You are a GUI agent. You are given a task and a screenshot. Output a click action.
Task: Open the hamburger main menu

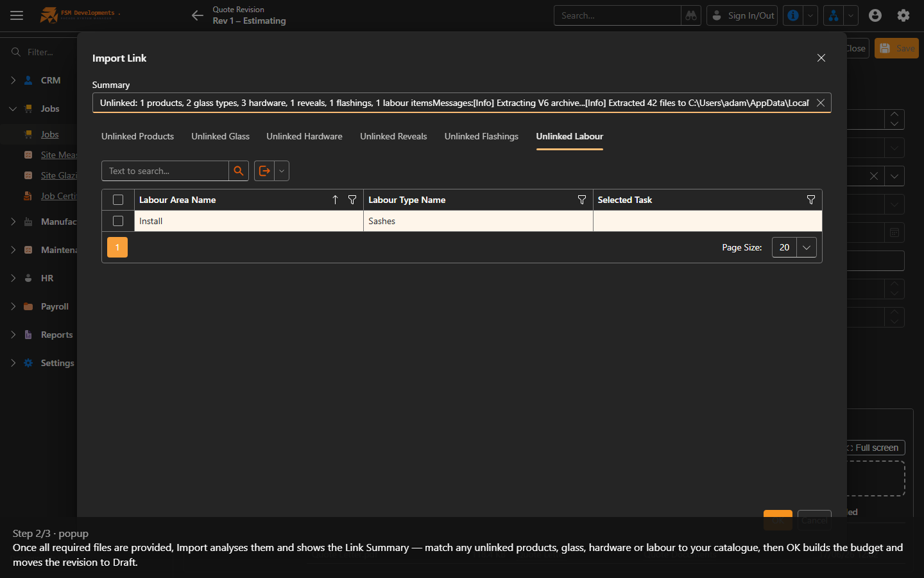pos(17,15)
